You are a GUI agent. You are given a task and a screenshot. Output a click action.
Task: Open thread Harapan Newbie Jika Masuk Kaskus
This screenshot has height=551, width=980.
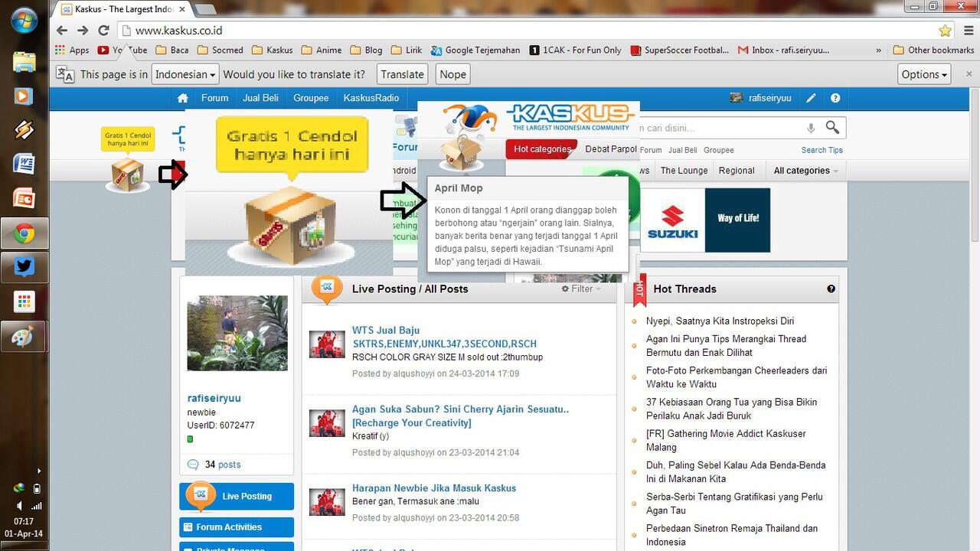pyautogui.click(x=434, y=488)
